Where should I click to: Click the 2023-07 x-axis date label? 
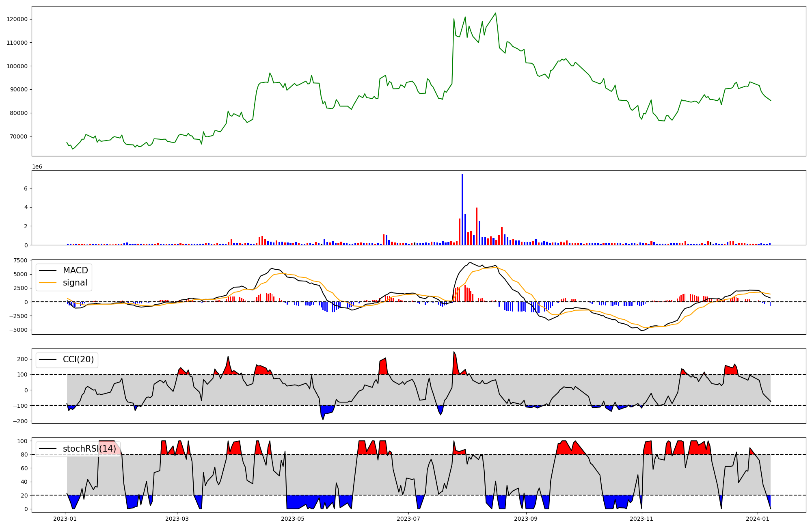(408, 519)
